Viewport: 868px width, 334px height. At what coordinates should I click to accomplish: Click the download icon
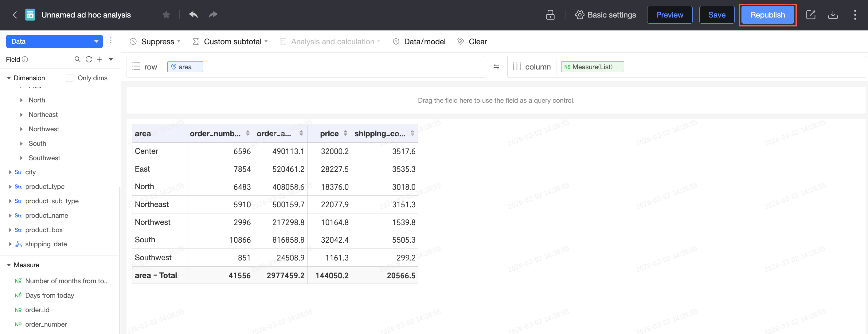[833, 15]
